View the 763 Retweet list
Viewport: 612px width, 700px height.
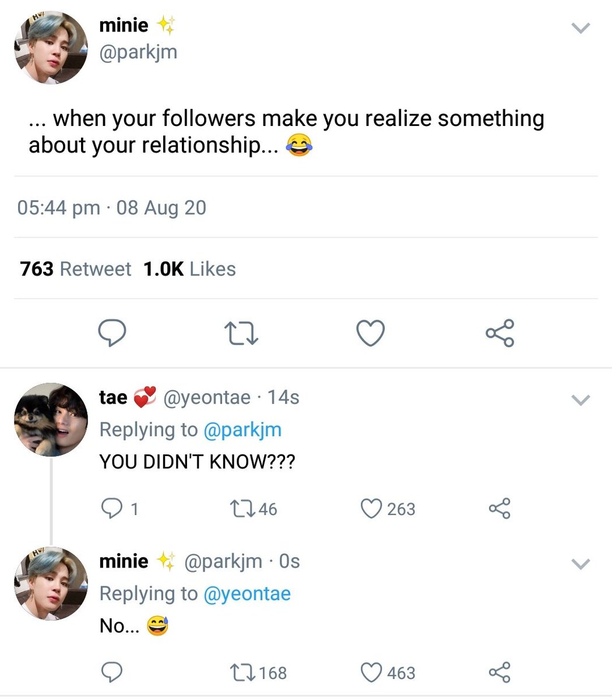[x=75, y=269]
